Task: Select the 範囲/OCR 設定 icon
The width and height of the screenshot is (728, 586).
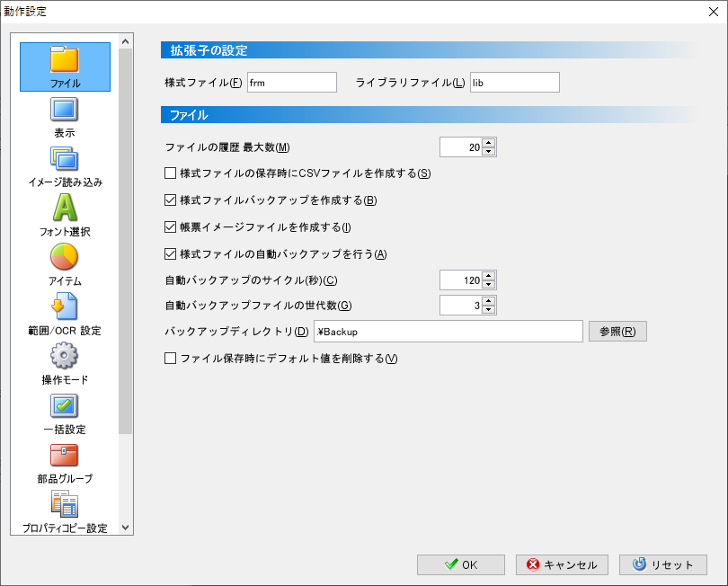Action: [65, 308]
